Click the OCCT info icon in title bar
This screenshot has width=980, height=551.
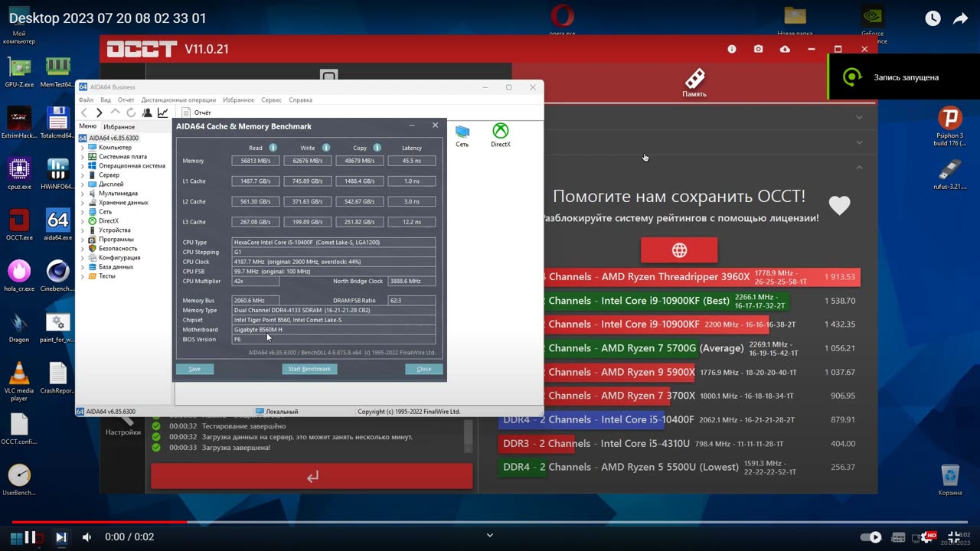click(732, 49)
